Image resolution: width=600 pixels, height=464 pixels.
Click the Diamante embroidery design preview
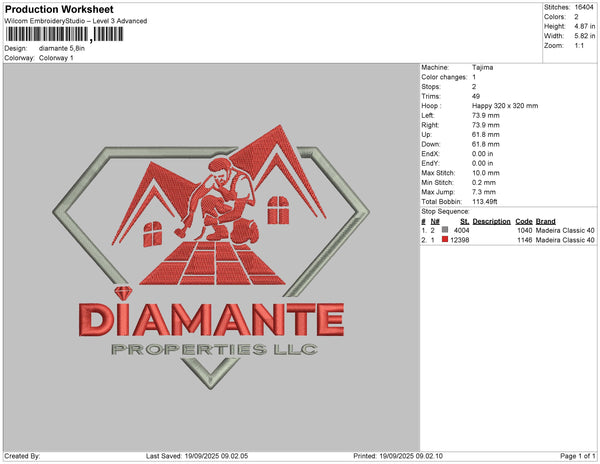coord(211,257)
